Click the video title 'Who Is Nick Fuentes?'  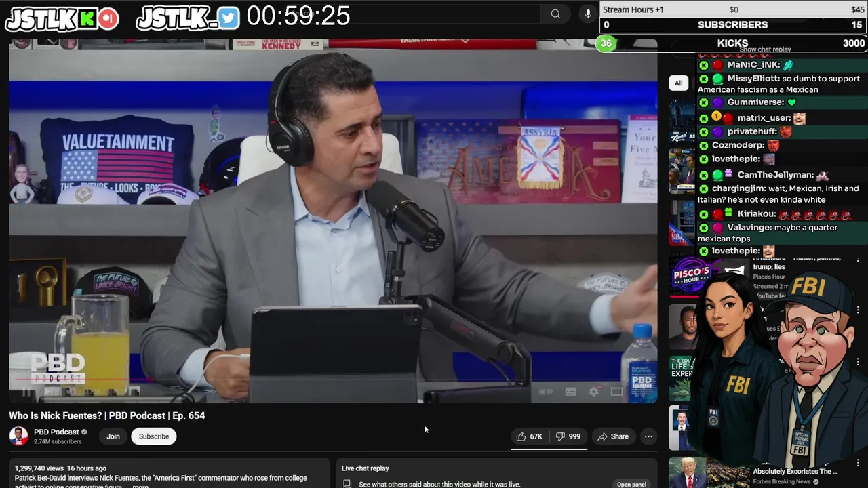coord(107,415)
